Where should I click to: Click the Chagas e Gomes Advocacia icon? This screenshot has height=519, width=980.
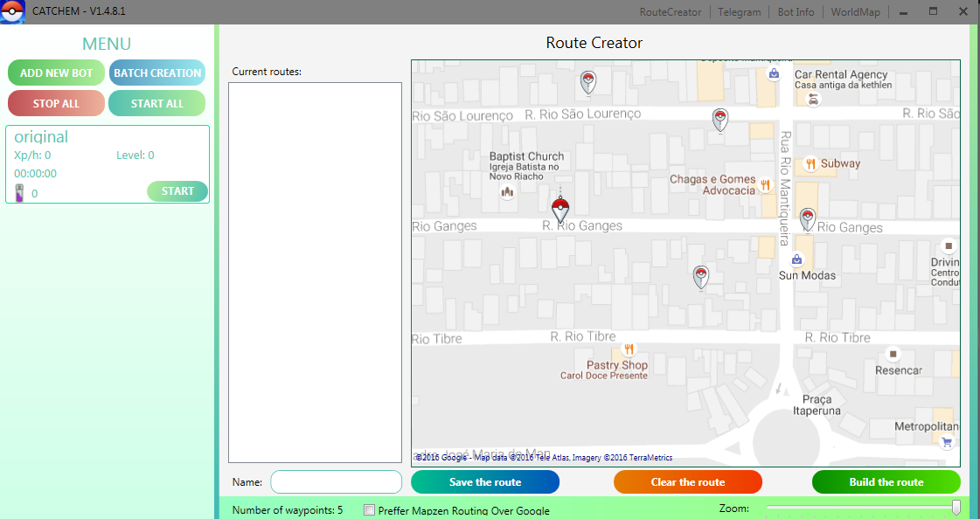pos(765,185)
